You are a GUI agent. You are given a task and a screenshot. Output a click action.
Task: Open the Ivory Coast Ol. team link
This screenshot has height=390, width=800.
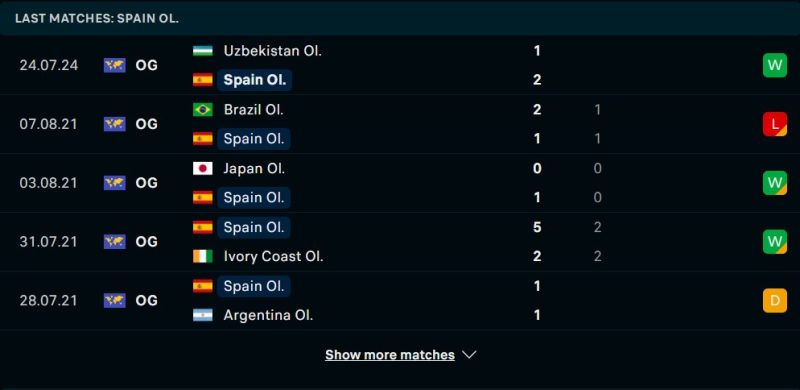point(273,256)
